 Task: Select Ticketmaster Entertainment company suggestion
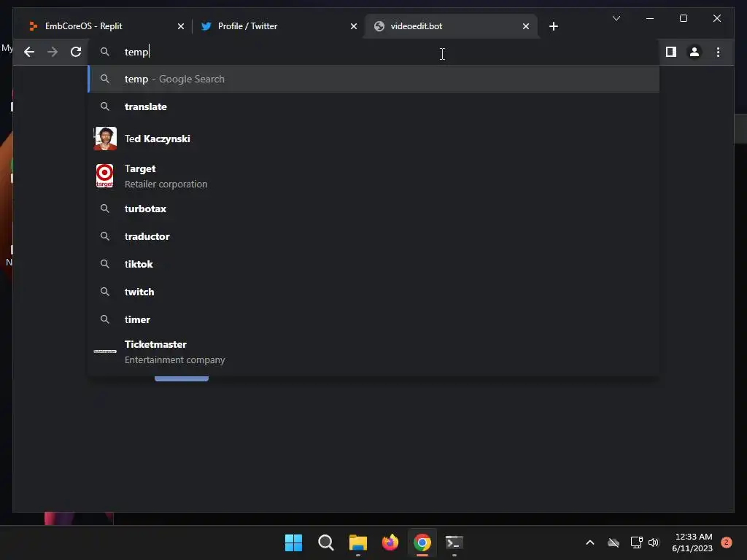click(x=374, y=352)
